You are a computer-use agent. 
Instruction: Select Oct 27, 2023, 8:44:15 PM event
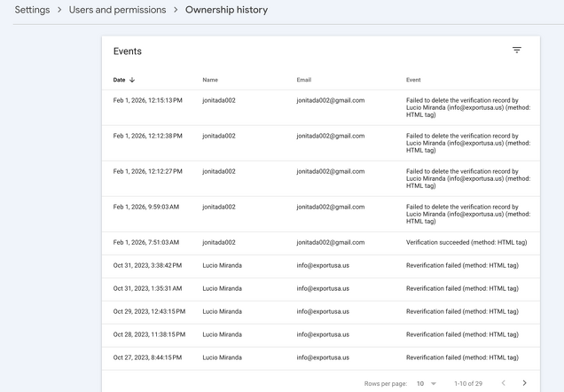pyautogui.click(x=148, y=357)
